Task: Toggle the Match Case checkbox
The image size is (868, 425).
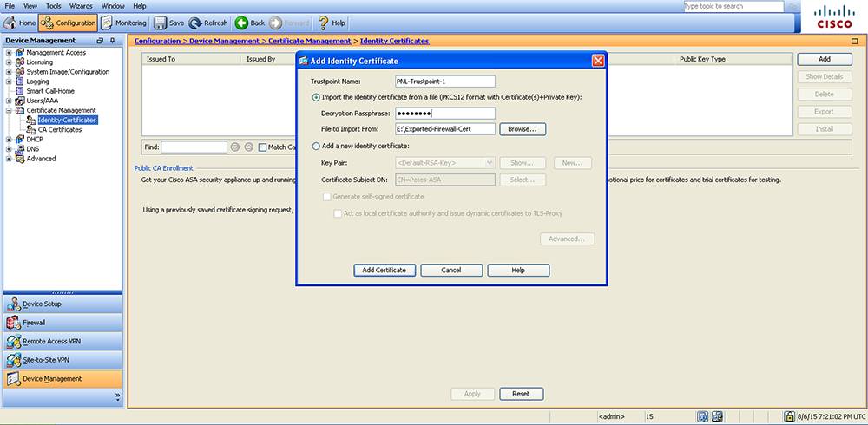Action: 262,147
